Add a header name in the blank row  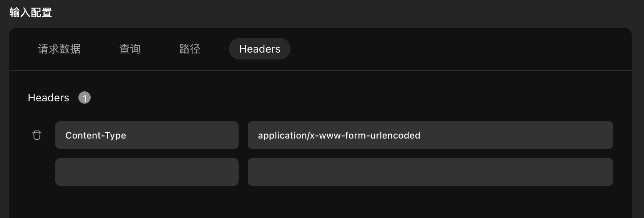click(147, 172)
